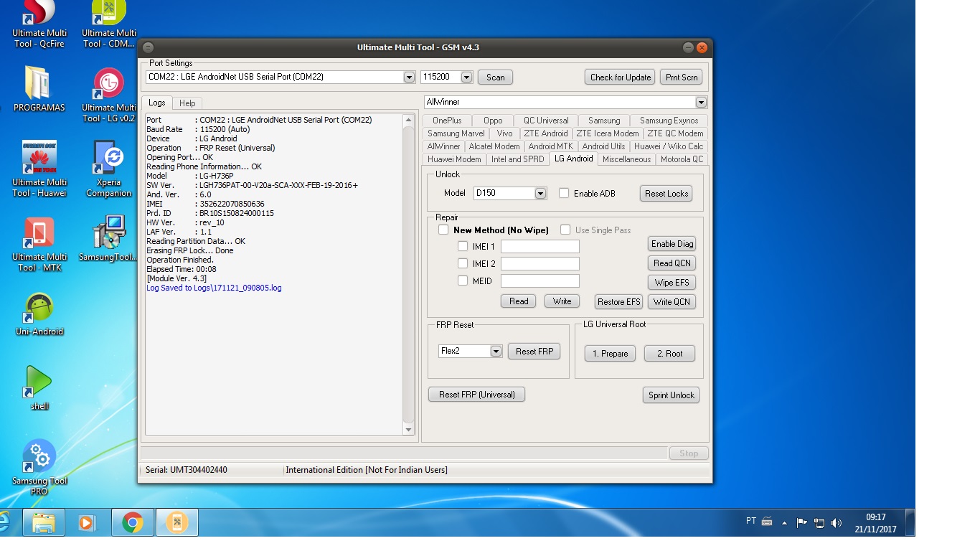The width and height of the screenshot is (980, 551).
Task: Launch Samsung Tool PRO desktop shortcut
Action: [39, 468]
